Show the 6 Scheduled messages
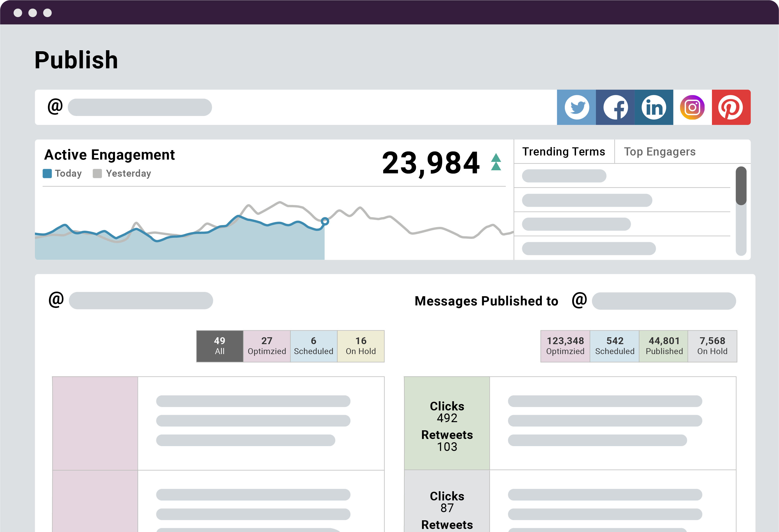Image resolution: width=779 pixels, height=532 pixels. 314,346
